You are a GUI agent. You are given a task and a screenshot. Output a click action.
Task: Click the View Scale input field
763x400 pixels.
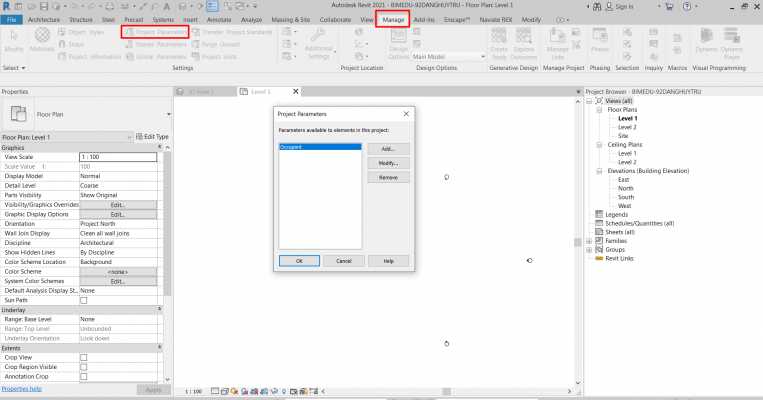[x=118, y=157]
